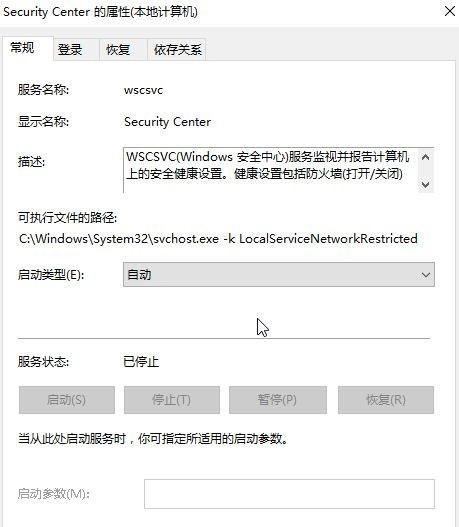Viewport: 459px width, 527px height.
Task: Click the 停止(T) button
Action: pyautogui.click(x=172, y=400)
